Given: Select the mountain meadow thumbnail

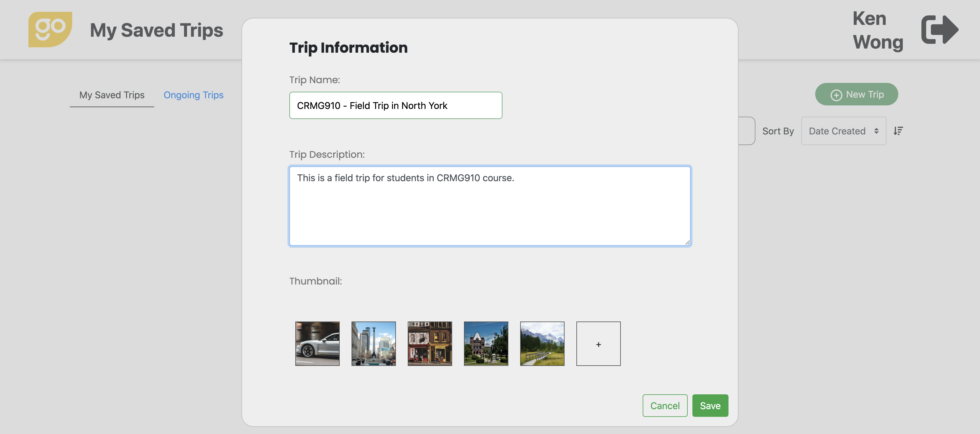Looking at the screenshot, I should click(x=542, y=344).
